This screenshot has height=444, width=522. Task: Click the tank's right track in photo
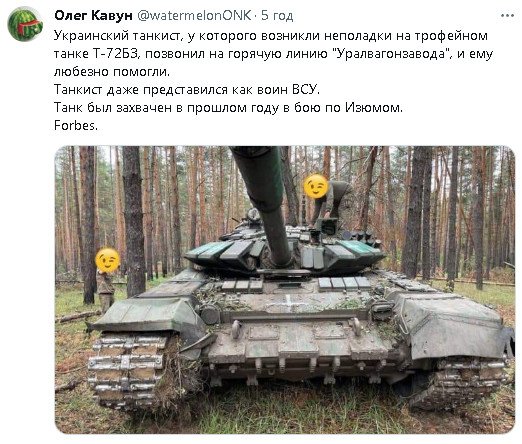tap(458, 382)
